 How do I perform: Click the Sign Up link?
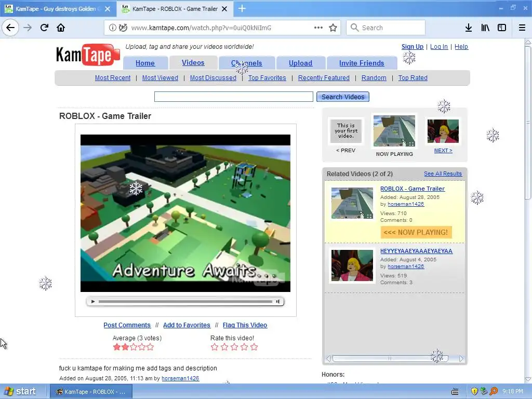click(x=413, y=46)
